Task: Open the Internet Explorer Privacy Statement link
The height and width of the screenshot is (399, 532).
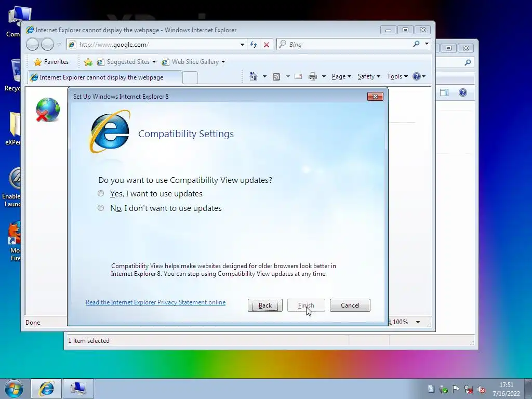Action: coord(155,302)
